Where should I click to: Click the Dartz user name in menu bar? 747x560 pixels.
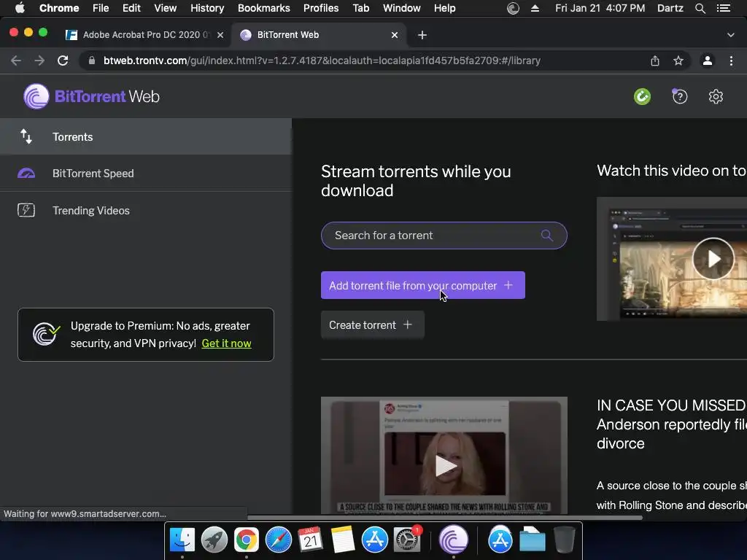[670, 8]
